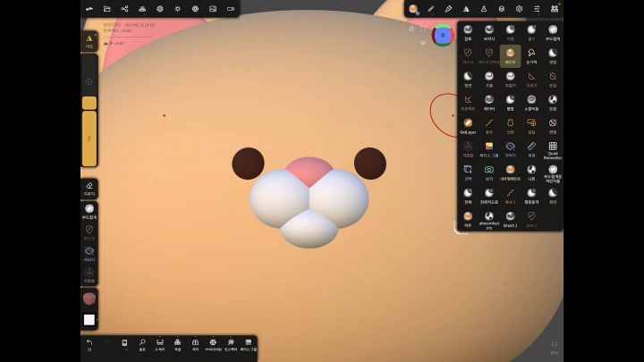Click the Undo arrow button
Viewport: 644px width, 362px height.
tap(89, 344)
